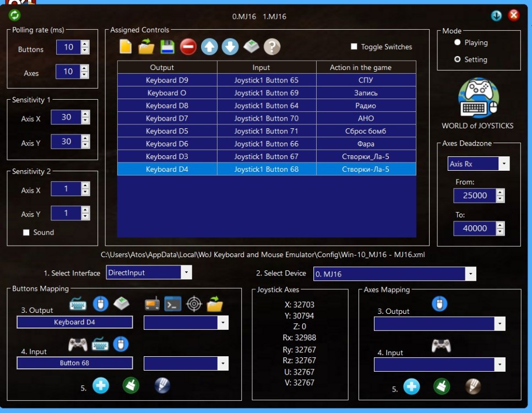The image size is (532, 413).
Task: Open the Select Interface DirectInput dropdown
Action: pos(186,272)
